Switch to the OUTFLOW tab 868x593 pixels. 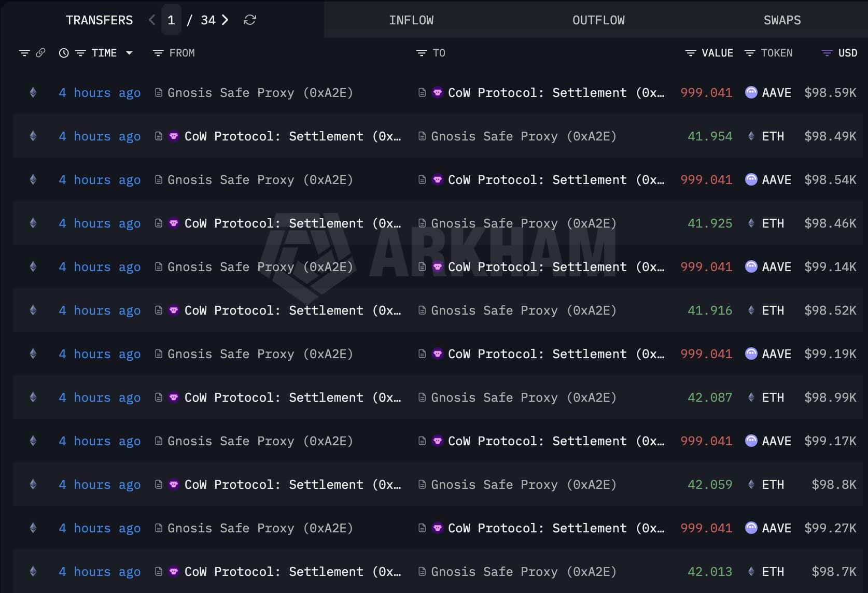(x=598, y=20)
